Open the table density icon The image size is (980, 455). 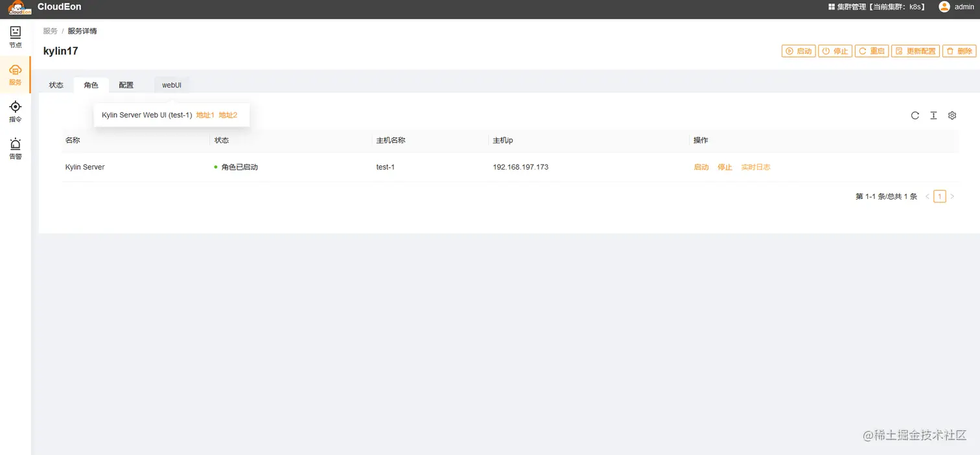(x=933, y=115)
